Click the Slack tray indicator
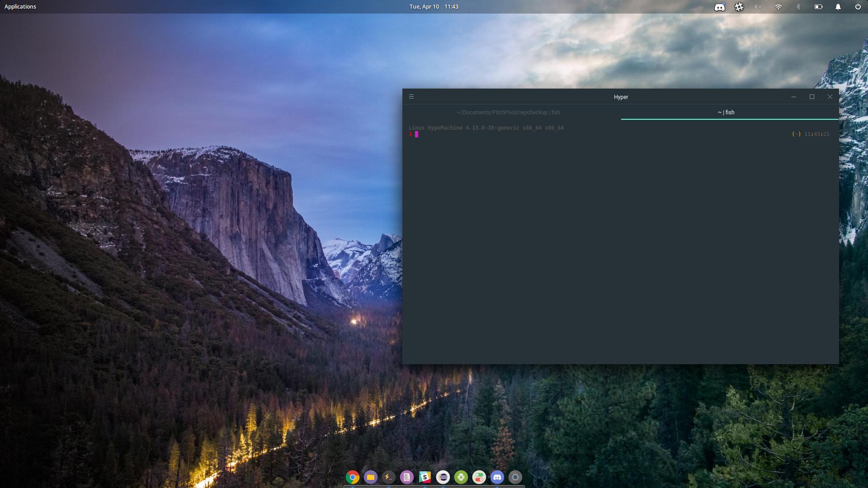The width and height of the screenshot is (868, 488). tap(739, 7)
